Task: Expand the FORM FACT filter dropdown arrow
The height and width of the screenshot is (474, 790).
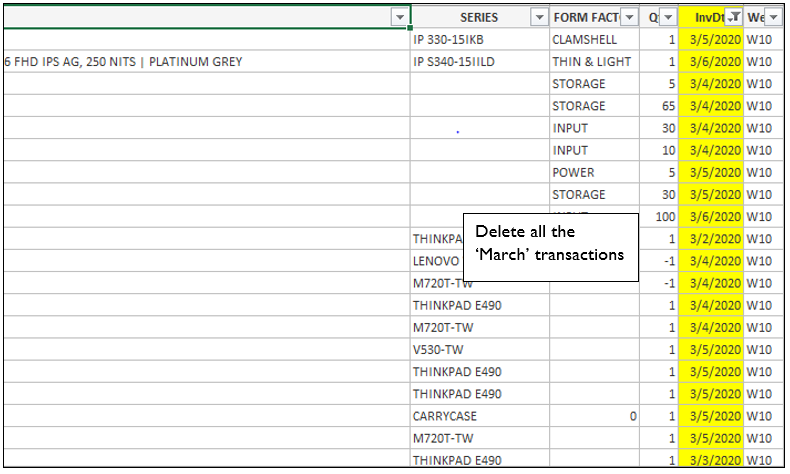Action: [629, 17]
